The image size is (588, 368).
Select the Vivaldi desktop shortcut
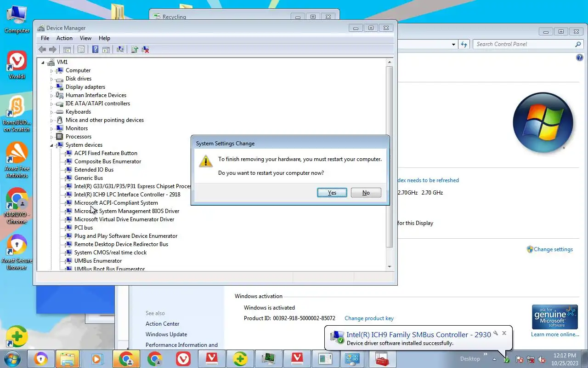coord(17,65)
